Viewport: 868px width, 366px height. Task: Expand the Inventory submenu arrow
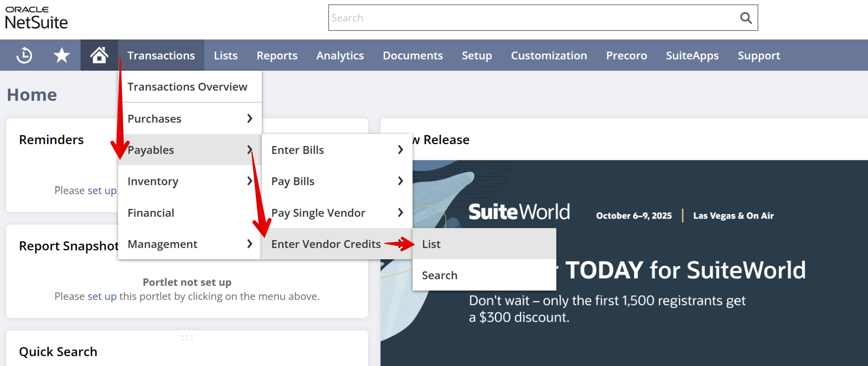pos(249,181)
